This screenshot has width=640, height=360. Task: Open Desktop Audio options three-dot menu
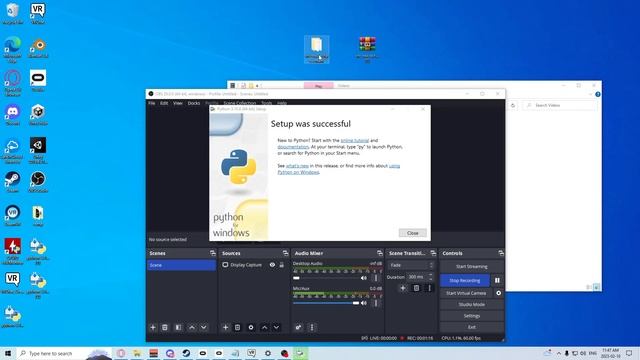click(376, 278)
